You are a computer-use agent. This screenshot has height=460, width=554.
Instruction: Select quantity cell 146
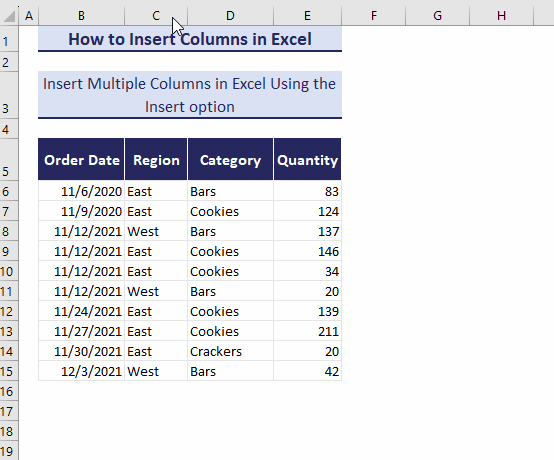pyautogui.click(x=307, y=251)
